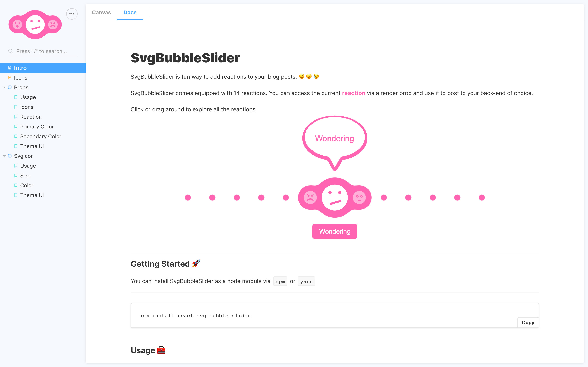Select Secondary Color prop item

click(41, 136)
